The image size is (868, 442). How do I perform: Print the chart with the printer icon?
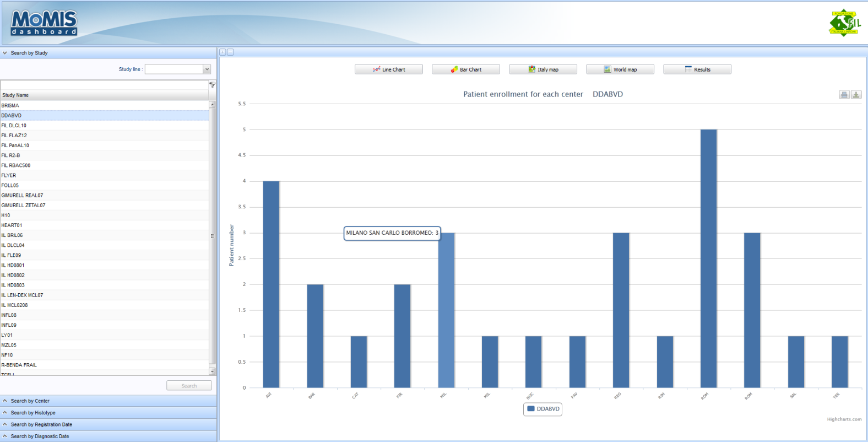tap(844, 95)
